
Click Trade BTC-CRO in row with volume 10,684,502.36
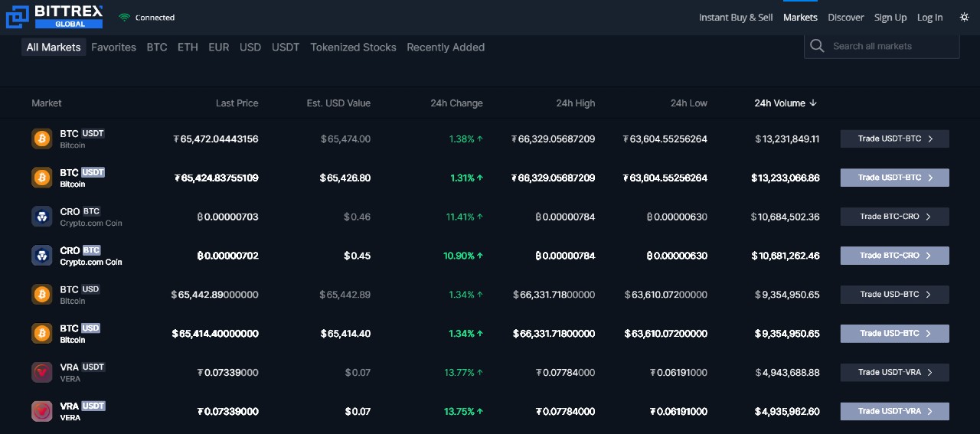point(895,217)
